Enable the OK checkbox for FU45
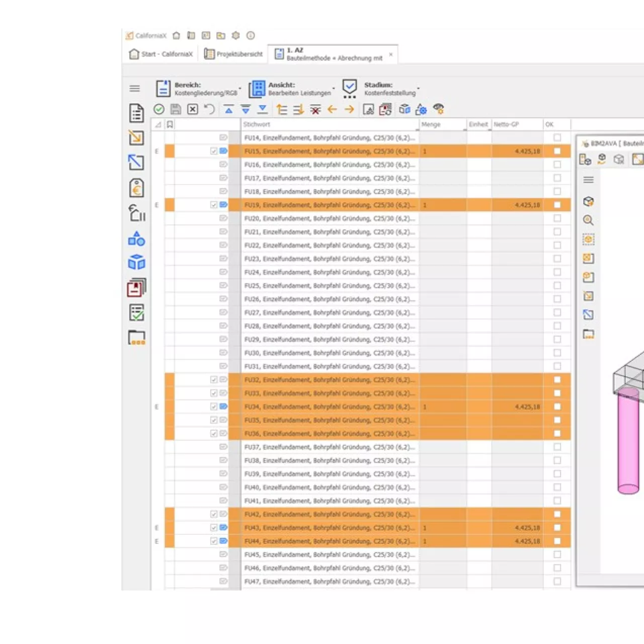This screenshot has width=644, height=644. coord(557,554)
